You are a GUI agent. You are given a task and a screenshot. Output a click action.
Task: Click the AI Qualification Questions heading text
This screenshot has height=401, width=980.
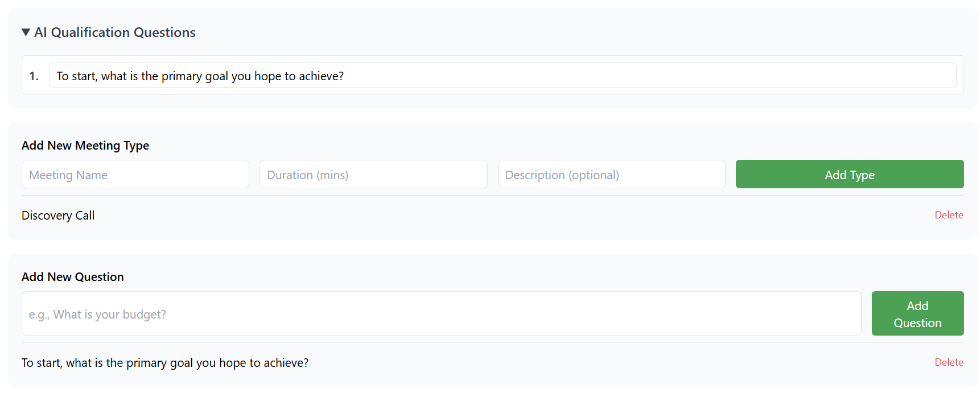(114, 32)
